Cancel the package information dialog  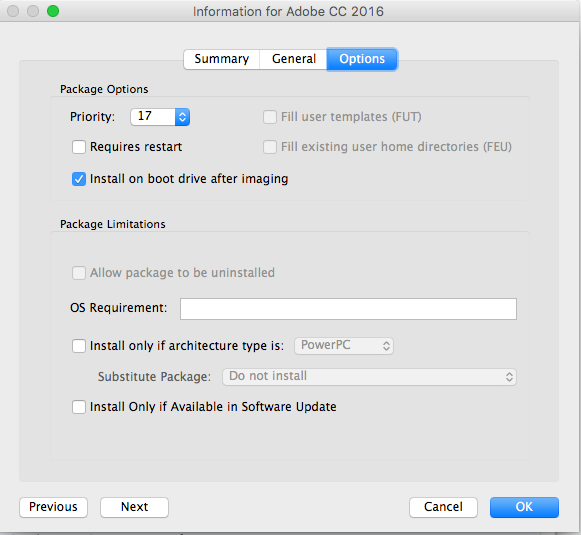point(443,507)
